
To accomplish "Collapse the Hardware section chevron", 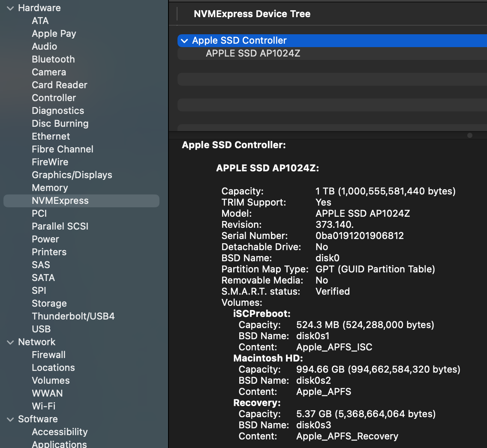I will point(10,8).
